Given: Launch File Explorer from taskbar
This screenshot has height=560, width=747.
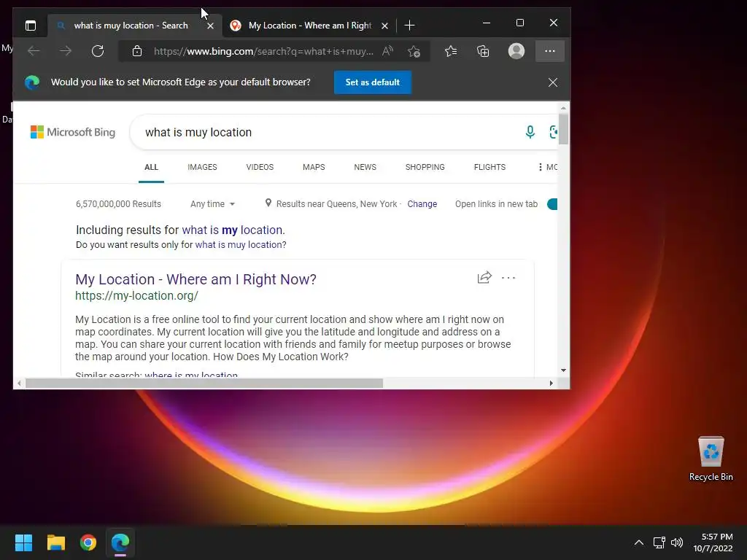Looking at the screenshot, I should click(x=55, y=542).
